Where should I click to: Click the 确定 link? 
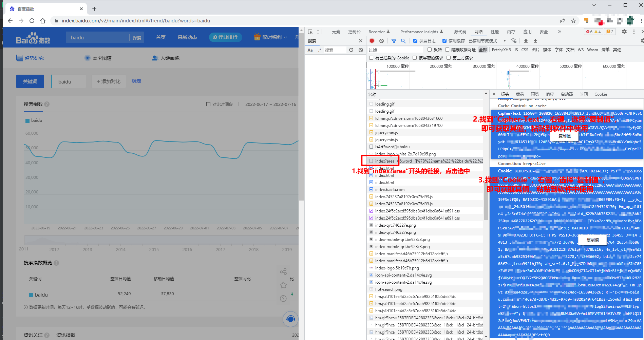[136, 81]
